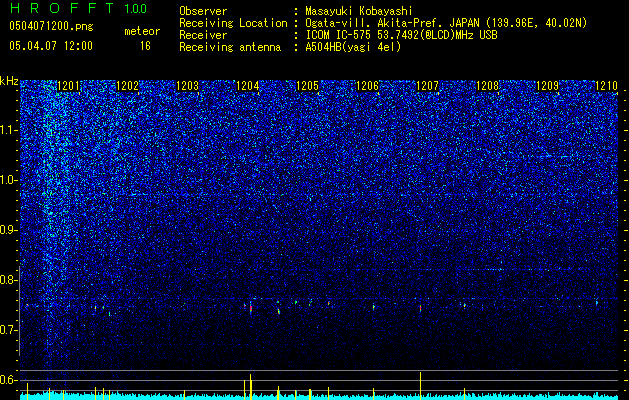Click the A504HB(yagi 4el) antenna text
The image size is (629, 400).
tap(353, 47)
